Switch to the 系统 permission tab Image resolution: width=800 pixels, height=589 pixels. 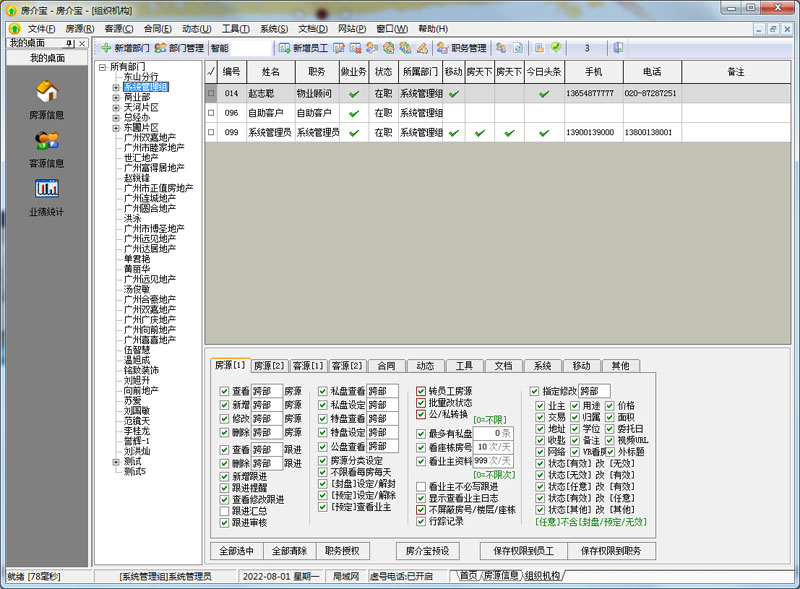(542, 365)
